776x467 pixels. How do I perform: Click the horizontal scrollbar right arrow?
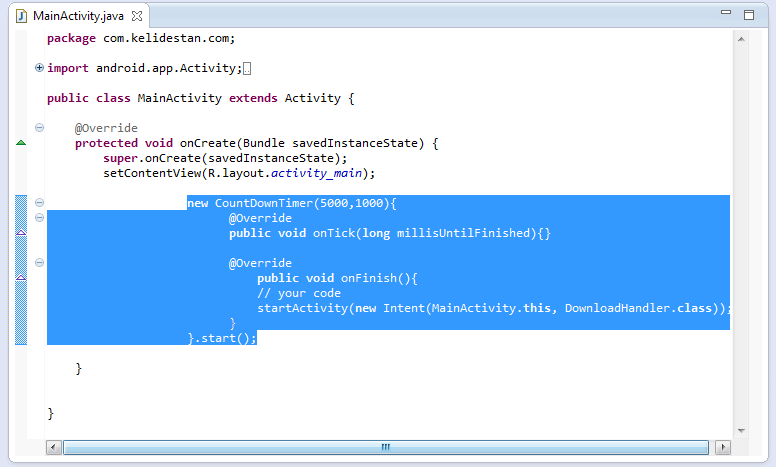coord(723,448)
